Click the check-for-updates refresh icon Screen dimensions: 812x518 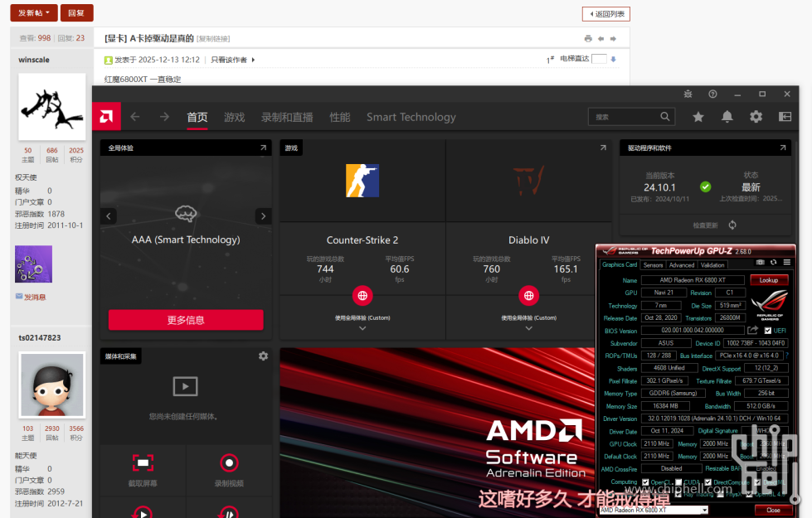tap(732, 225)
